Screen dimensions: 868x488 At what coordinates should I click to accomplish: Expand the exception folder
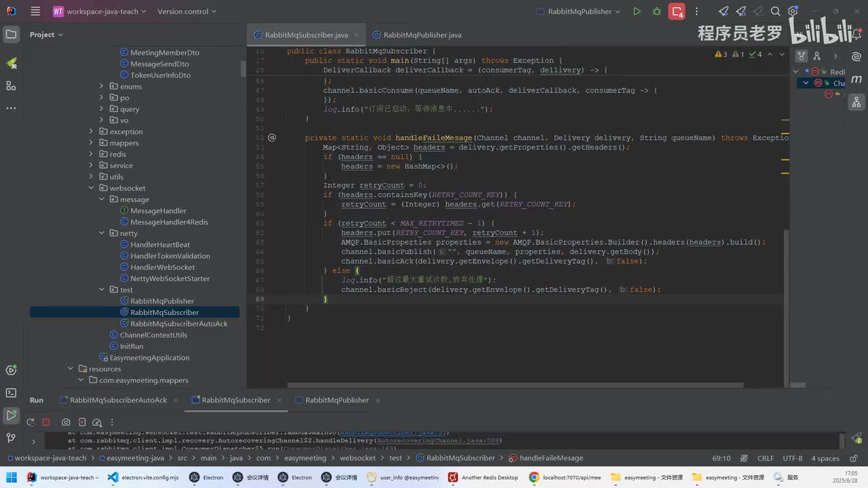pos(91,131)
